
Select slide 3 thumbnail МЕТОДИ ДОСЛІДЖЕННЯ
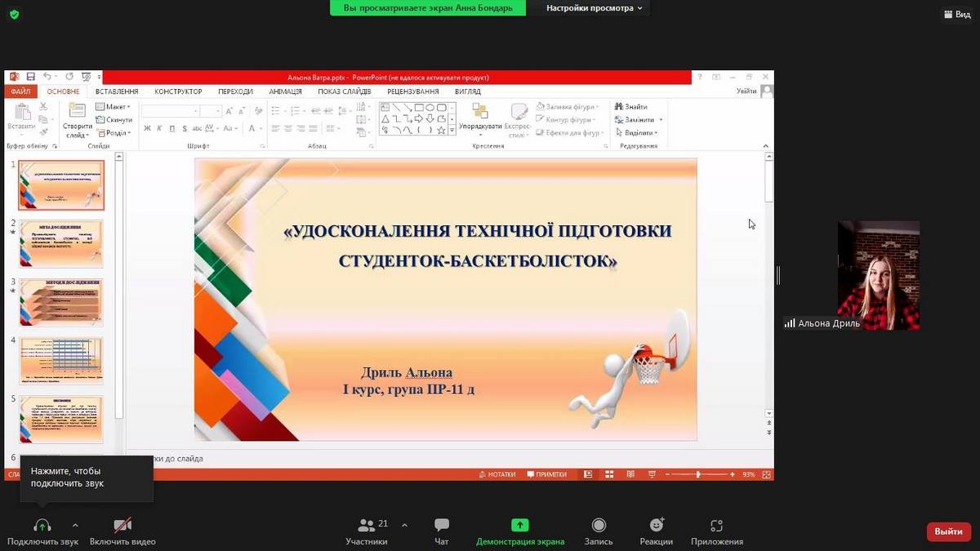coord(61,301)
